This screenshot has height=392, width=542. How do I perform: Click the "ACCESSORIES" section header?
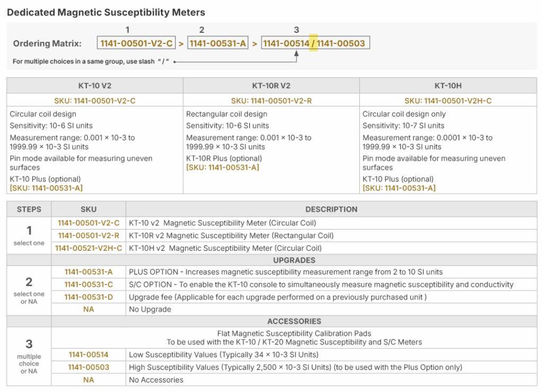coord(294,321)
